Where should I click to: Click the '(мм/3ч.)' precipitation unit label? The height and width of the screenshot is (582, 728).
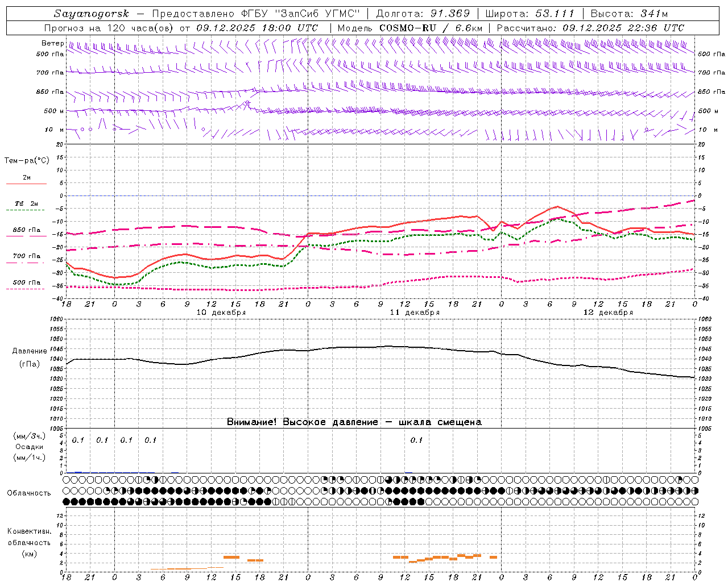tap(30, 436)
